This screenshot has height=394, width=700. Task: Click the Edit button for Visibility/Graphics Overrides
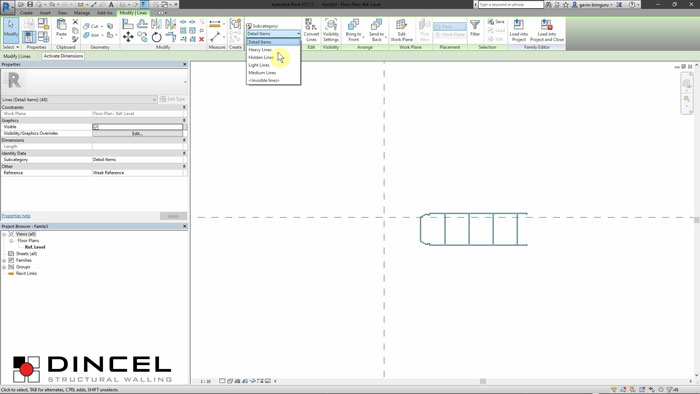pyautogui.click(x=137, y=133)
